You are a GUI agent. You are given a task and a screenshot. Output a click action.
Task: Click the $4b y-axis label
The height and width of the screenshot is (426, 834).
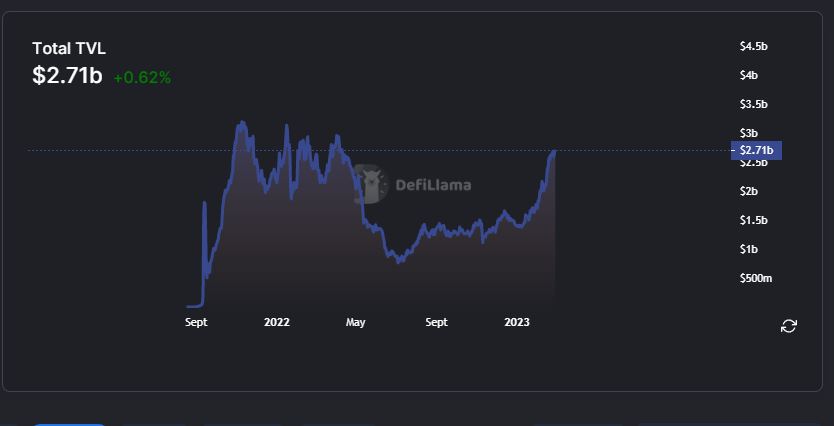pos(748,75)
